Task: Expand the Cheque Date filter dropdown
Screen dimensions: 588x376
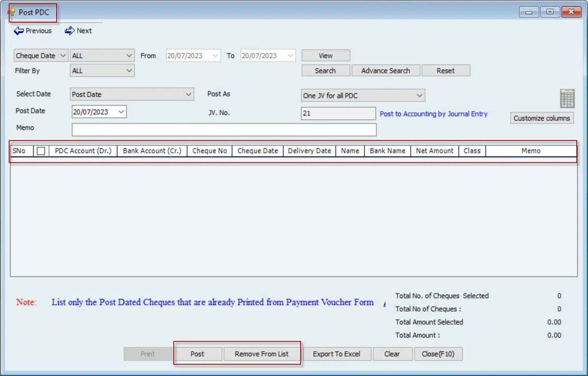Action: [x=41, y=56]
